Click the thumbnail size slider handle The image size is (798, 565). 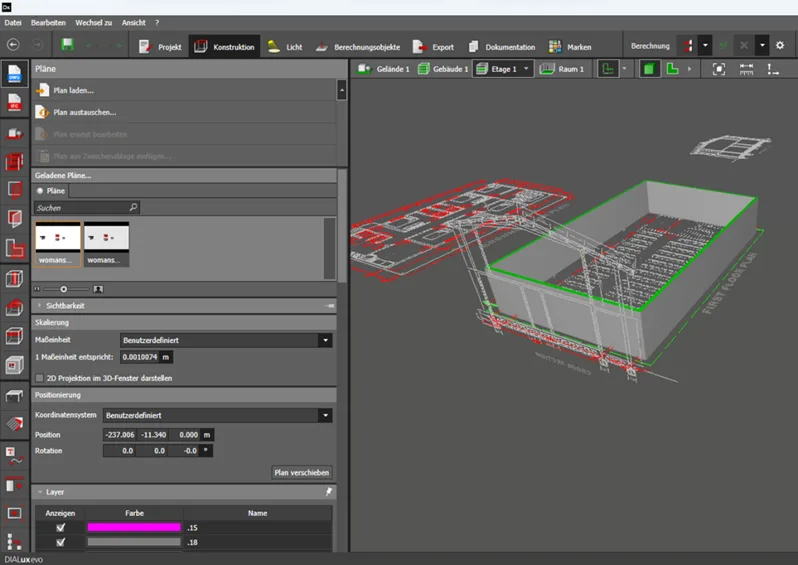coord(64,289)
